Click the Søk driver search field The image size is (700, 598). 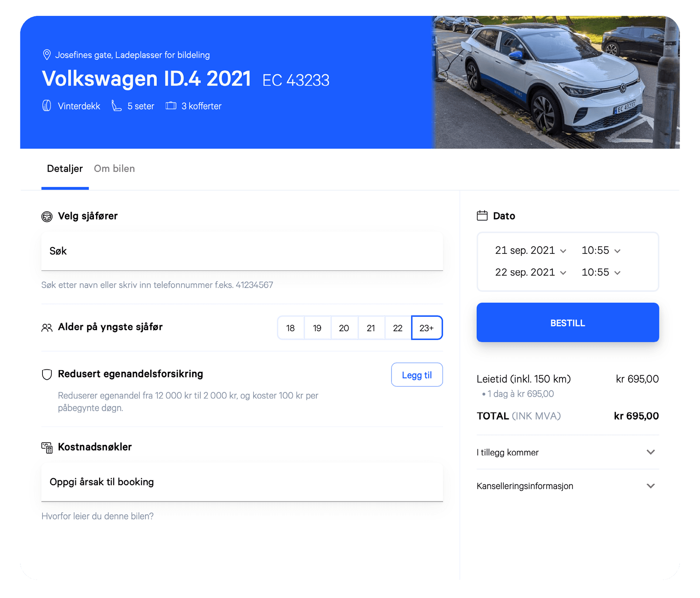(x=242, y=251)
